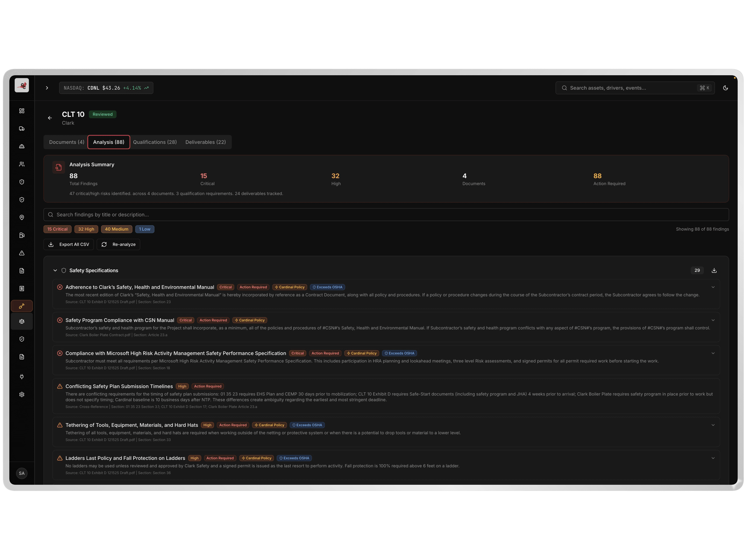Toggle the 32 High filter chip

pos(86,229)
